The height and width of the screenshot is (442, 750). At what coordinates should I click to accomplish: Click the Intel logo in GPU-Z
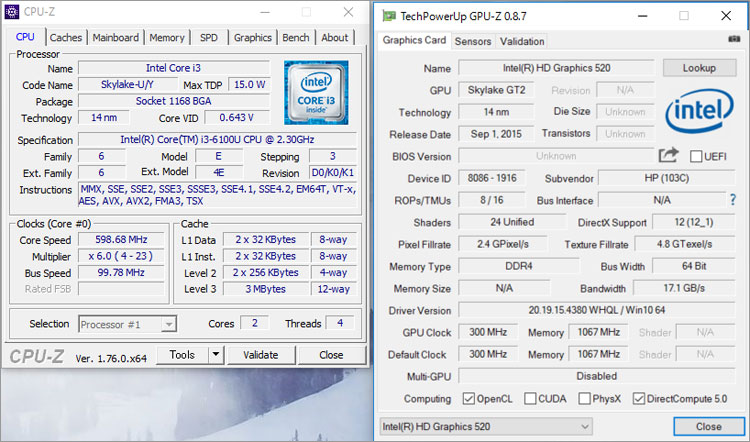pos(699,111)
